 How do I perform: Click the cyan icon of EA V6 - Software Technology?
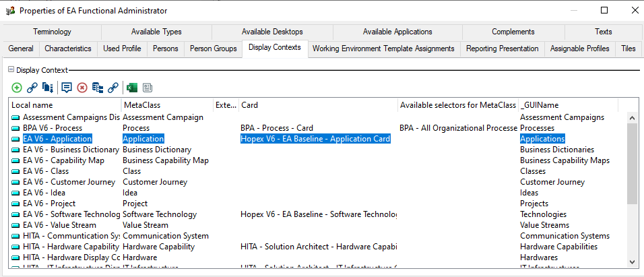coord(15,214)
